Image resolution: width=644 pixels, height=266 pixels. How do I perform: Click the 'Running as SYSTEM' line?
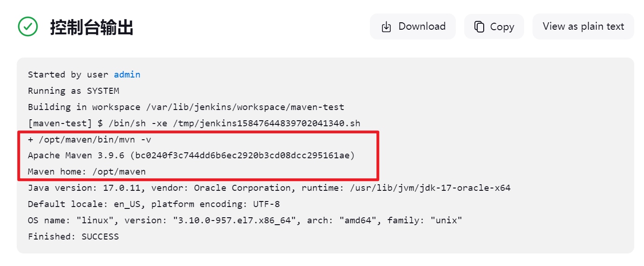(73, 91)
